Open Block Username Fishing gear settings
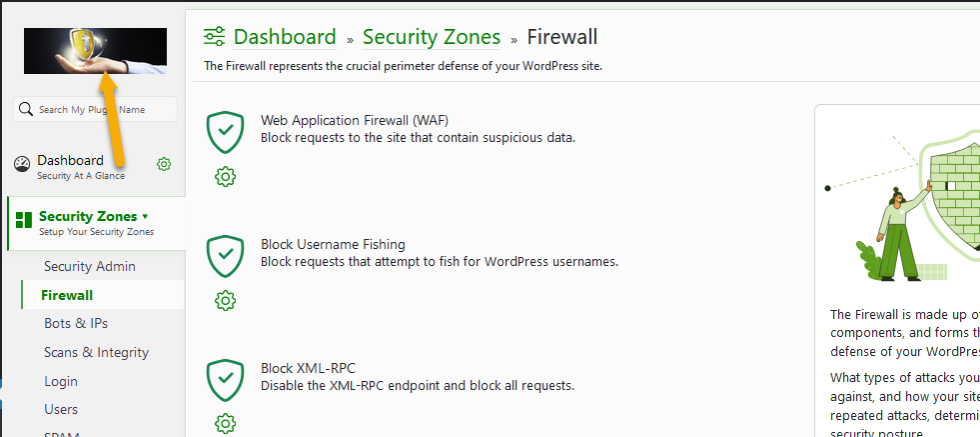Image resolution: width=980 pixels, height=437 pixels. point(225,301)
